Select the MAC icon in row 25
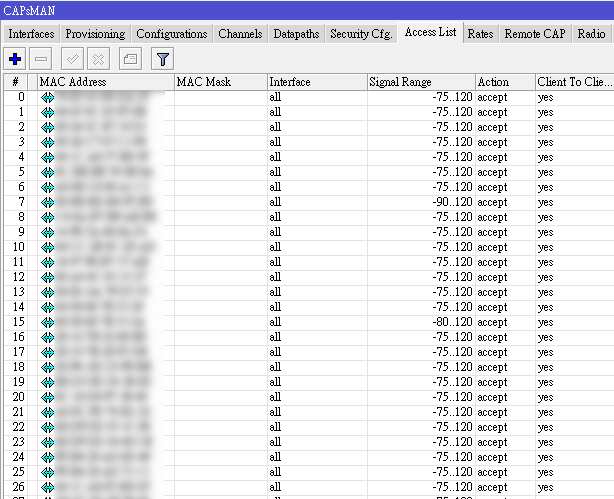The image size is (614, 499). 48,472
